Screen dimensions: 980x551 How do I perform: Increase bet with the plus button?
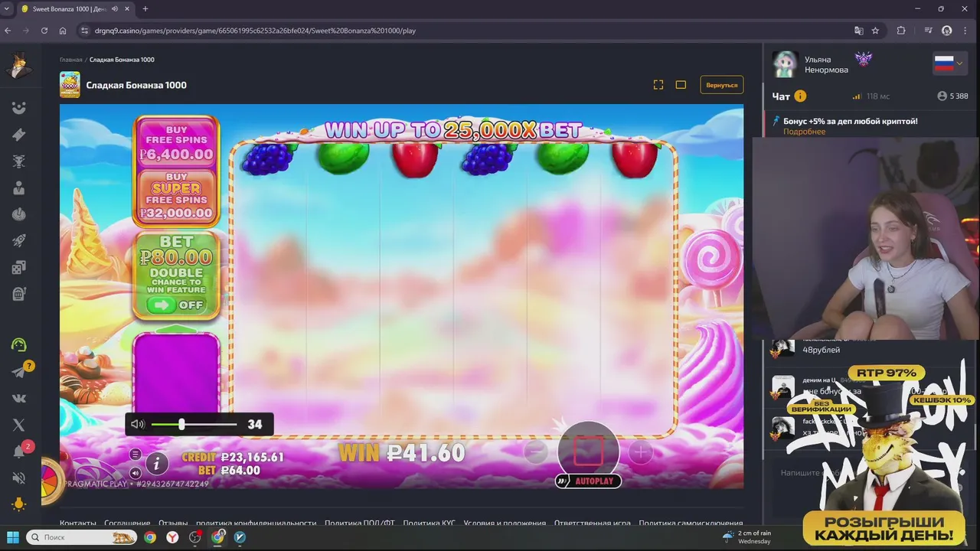coord(640,452)
